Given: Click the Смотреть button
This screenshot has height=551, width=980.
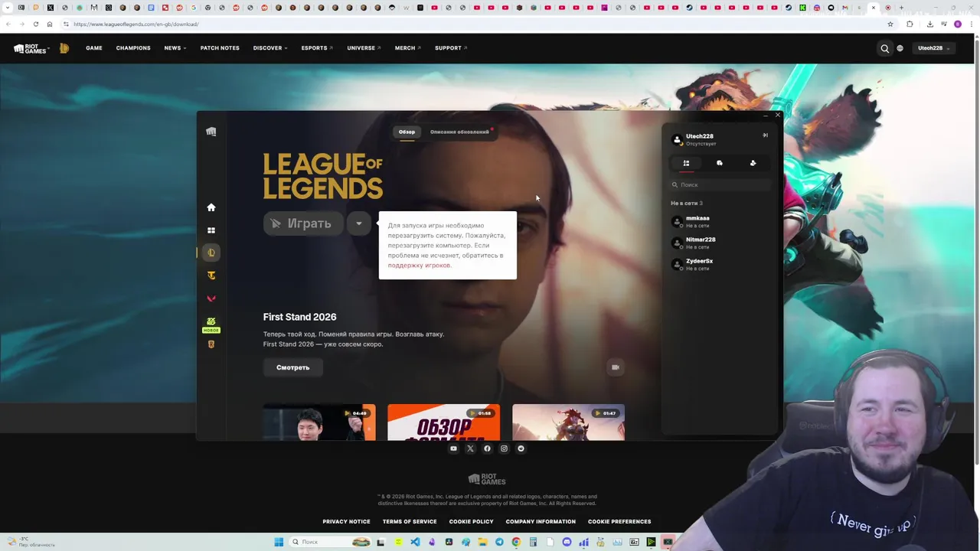Looking at the screenshot, I should 293,368.
